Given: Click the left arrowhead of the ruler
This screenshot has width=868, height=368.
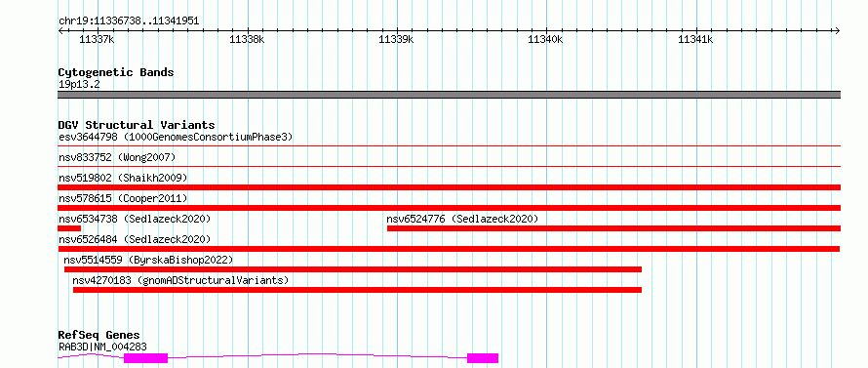Looking at the screenshot, I should (60, 30).
